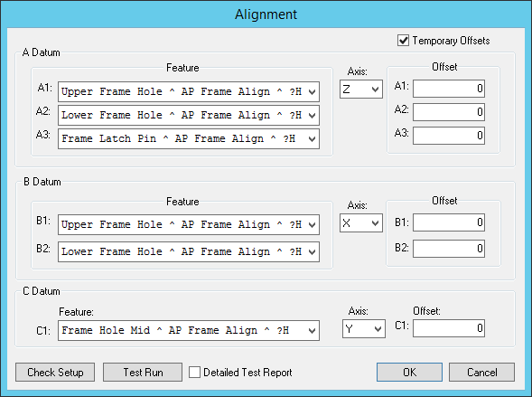Confirm alignment with OK
This screenshot has height=397, width=532.
click(x=409, y=373)
